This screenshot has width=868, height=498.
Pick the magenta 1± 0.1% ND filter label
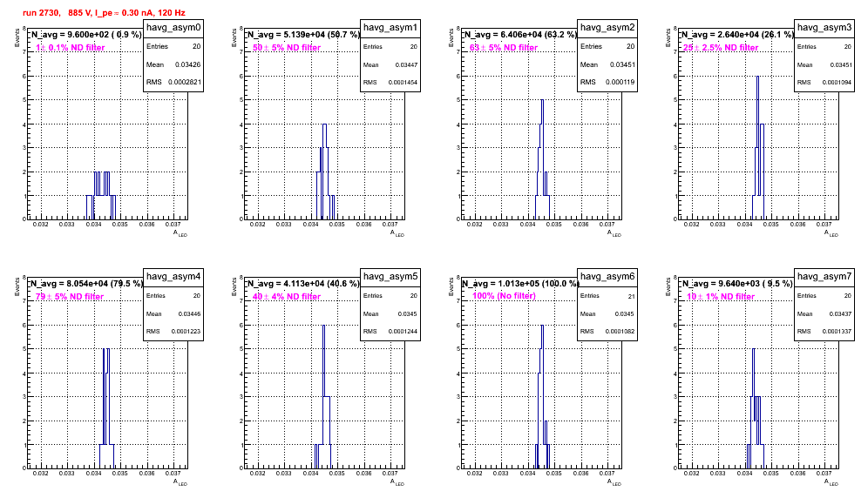click(x=71, y=48)
